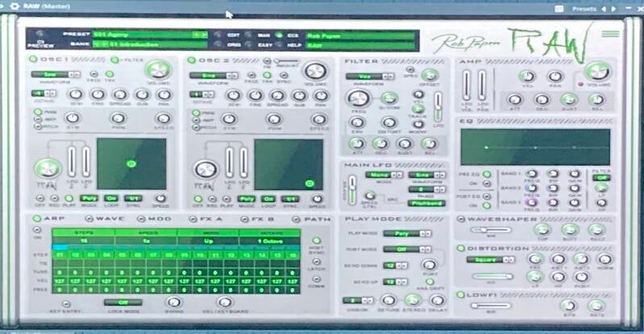The image size is (644, 334).
Task: Adjust Main LFO speed slider
Action: [352, 190]
